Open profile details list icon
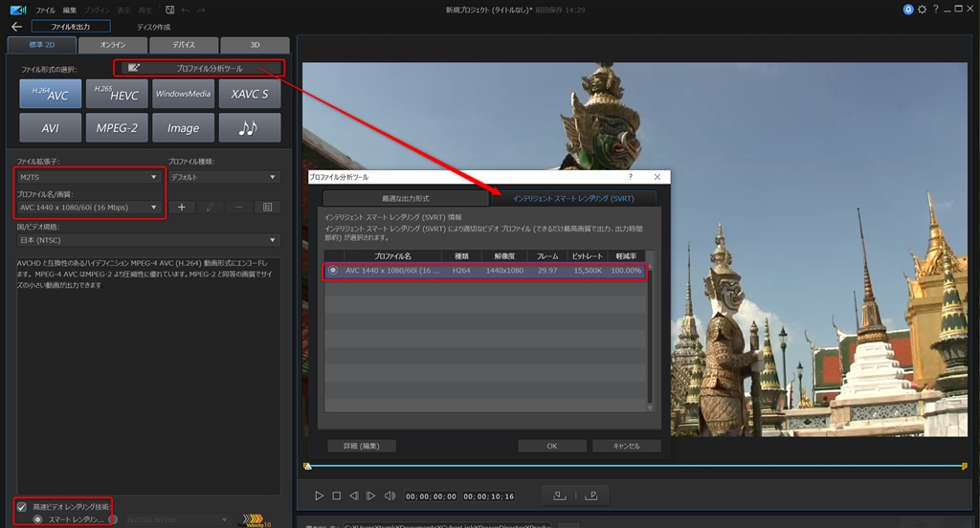Screen dimensions: 980x528 pos(267,208)
